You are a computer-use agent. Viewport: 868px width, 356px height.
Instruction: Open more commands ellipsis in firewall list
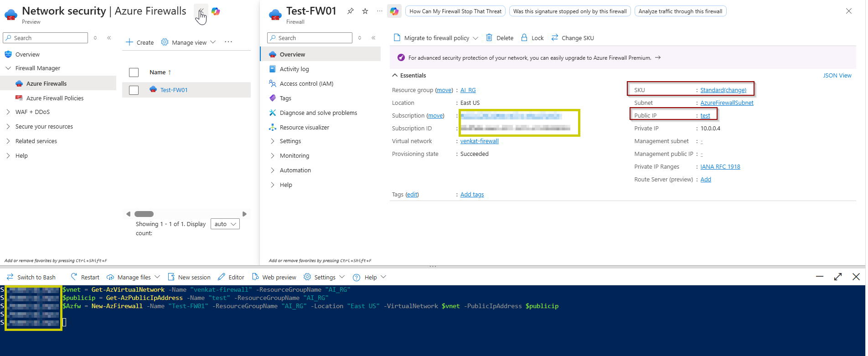(228, 42)
